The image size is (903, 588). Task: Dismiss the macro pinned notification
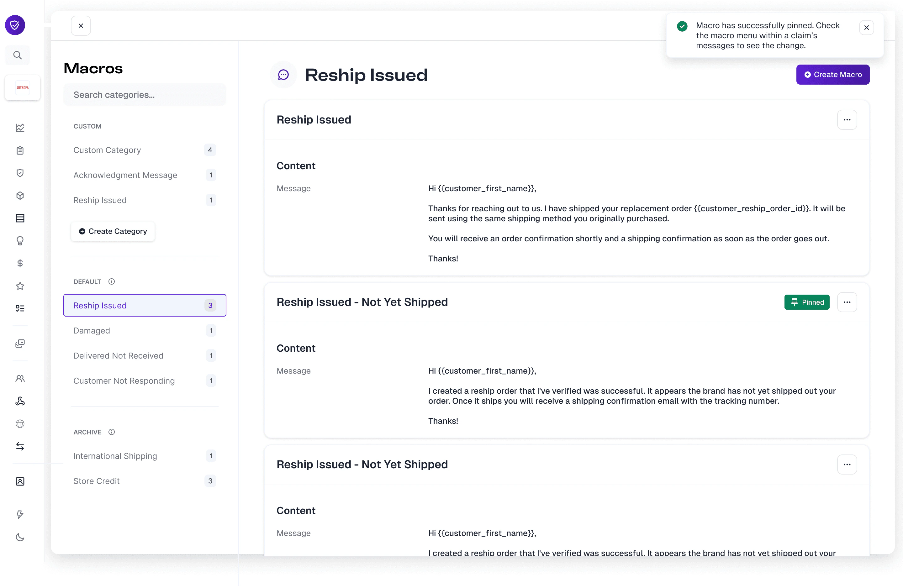(866, 28)
